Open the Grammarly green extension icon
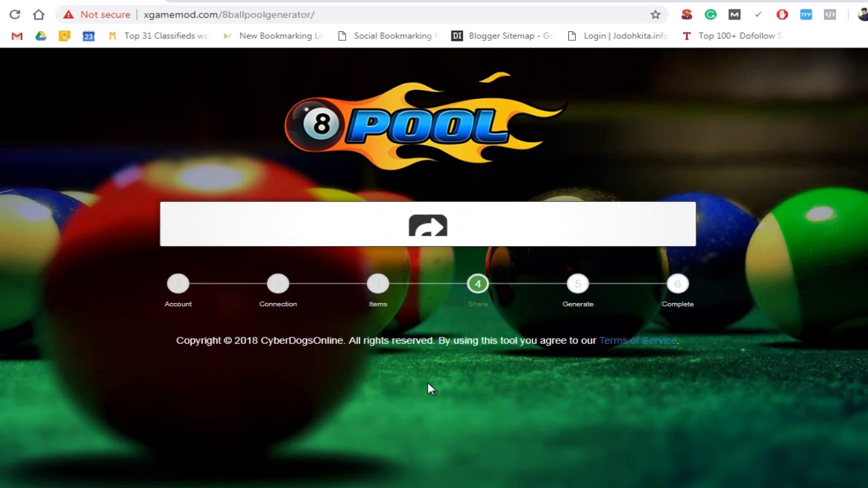Viewport: 868px width, 488px height. coord(711,14)
